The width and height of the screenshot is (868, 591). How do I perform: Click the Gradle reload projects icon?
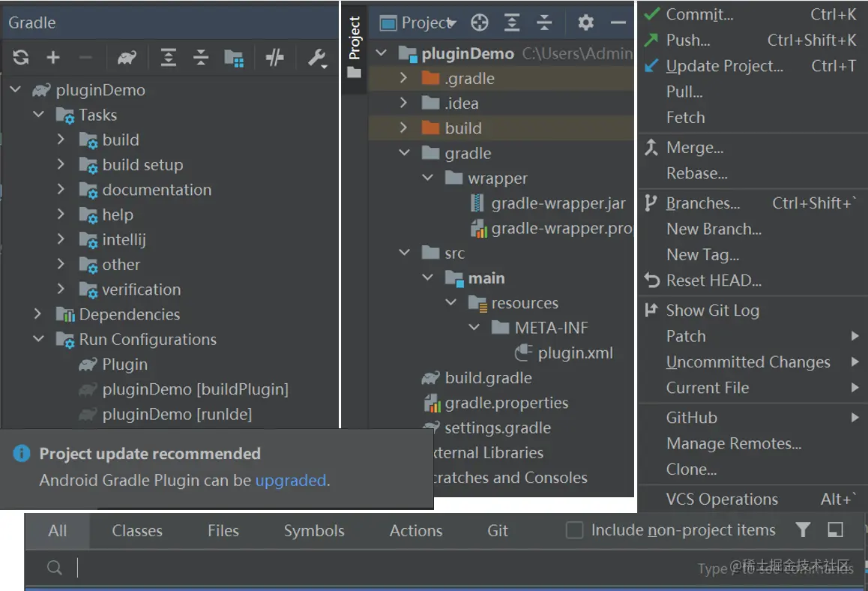[x=20, y=57]
